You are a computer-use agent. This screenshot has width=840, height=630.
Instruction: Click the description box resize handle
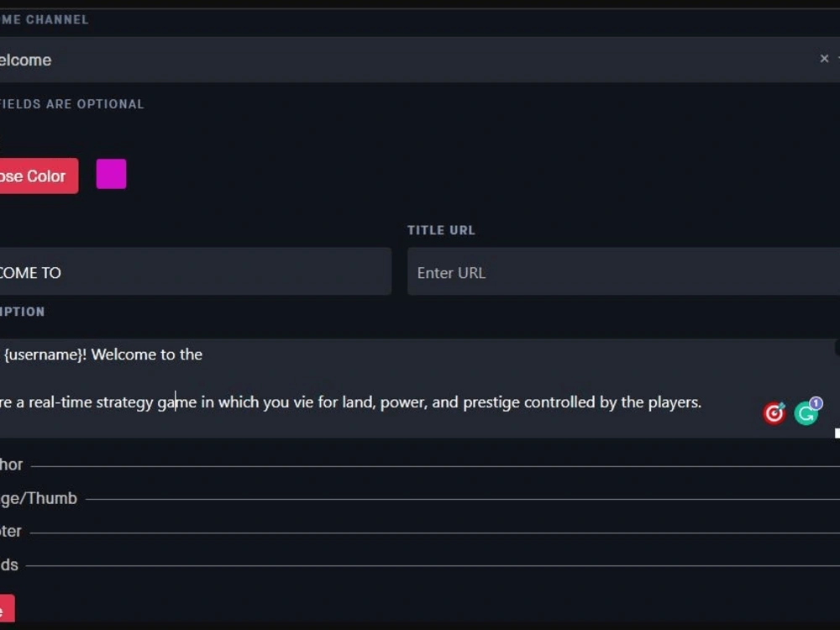(x=836, y=433)
